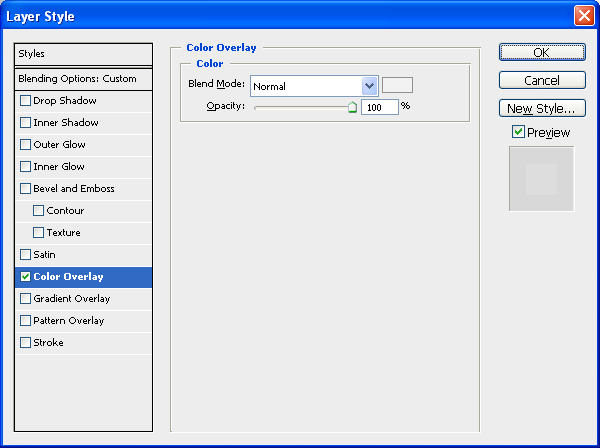The image size is (600, 448).
Task: Enable the Pattern Overlay checkbox
Action: click(25, 321)
